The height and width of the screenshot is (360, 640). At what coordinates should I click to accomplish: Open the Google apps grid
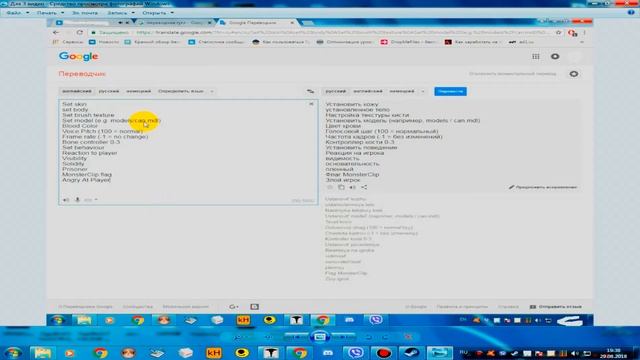click(x=536, y=56)
